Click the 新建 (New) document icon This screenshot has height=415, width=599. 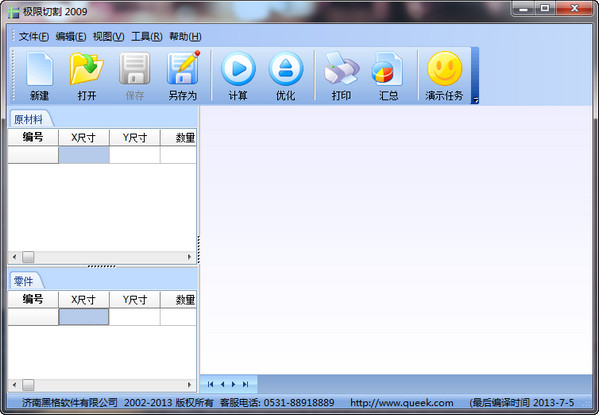(x=39, y=76)
